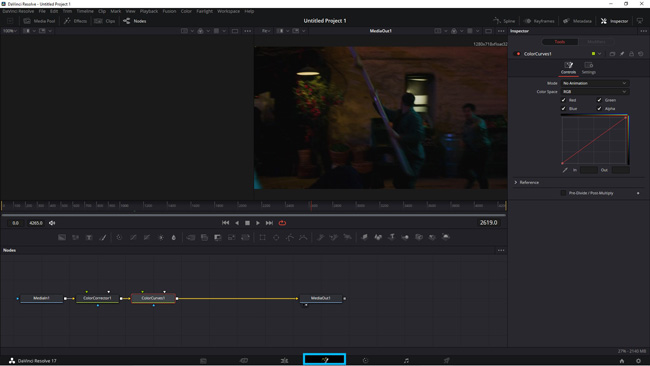Play the clip forward
Viewport: 650px width, 366px height.
[x=258, y=223]
